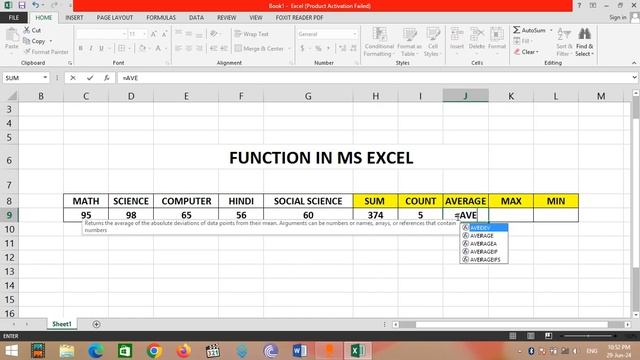Switch to the DATA tab
This screenshot has height=360, width=640.
(x=196, y=18)
